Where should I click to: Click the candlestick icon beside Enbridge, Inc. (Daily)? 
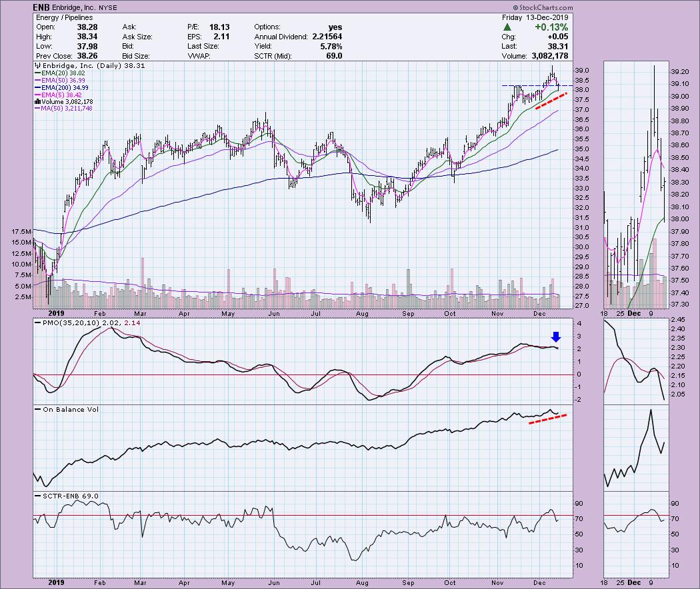coord(38,65)
